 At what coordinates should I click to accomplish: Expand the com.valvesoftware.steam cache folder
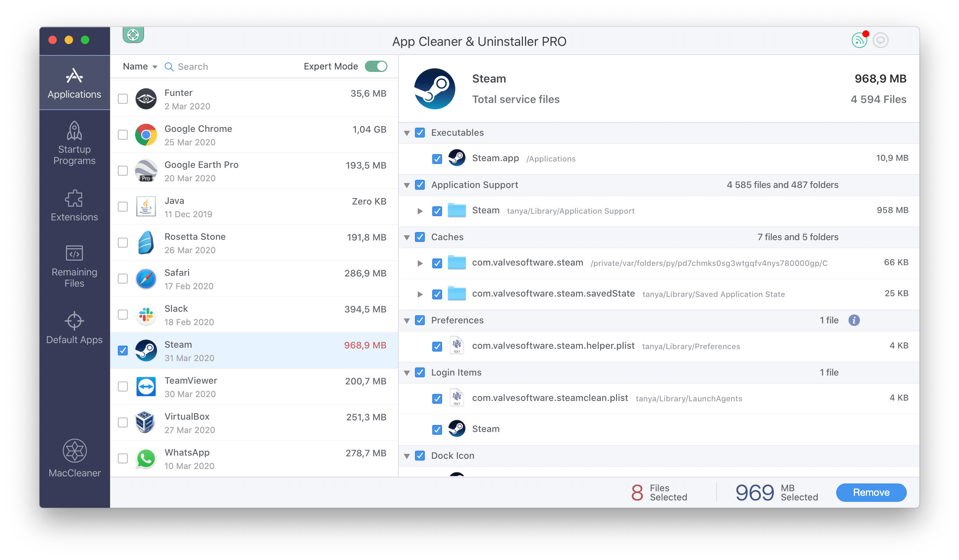pyautogui.click(x=419, y=263)
